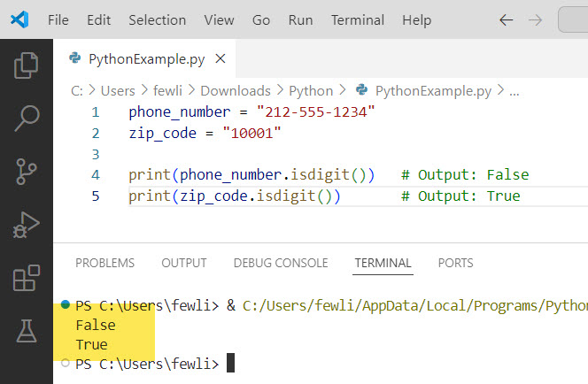This screenshot has height=384, width=588.
Task: Open the Search view in activity bar
Action: click(27, 119)
